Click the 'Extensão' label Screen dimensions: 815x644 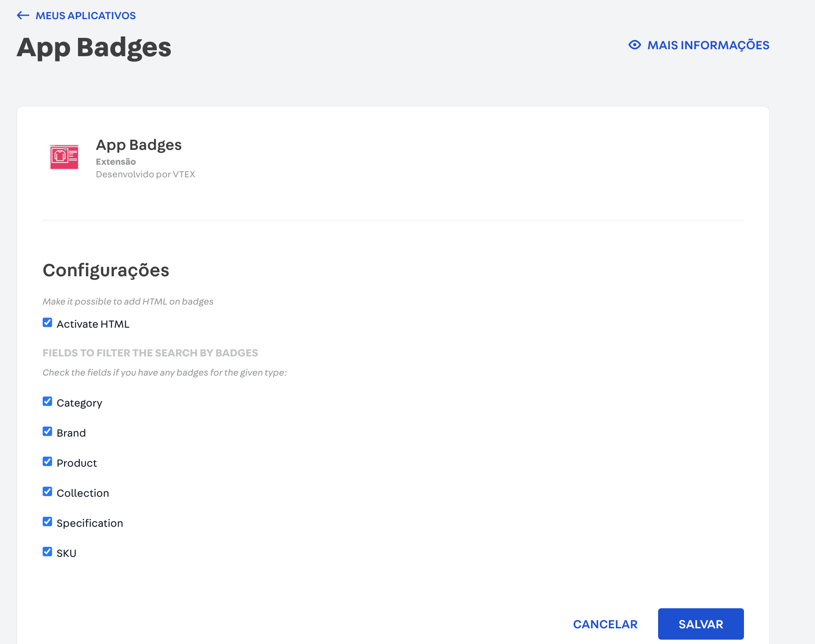click(116, 162)
